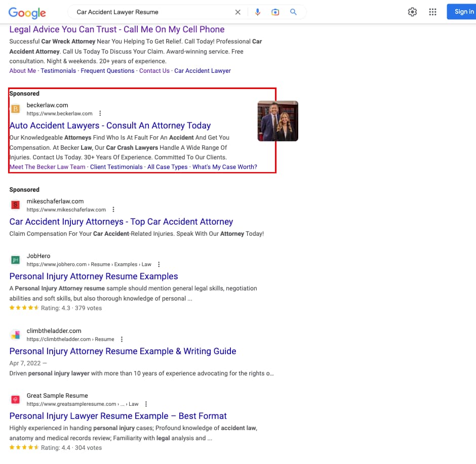Click the Great Sample Resume site name
Image resolution: width=476 pixels, height=464 pixels.
point(57,396)
